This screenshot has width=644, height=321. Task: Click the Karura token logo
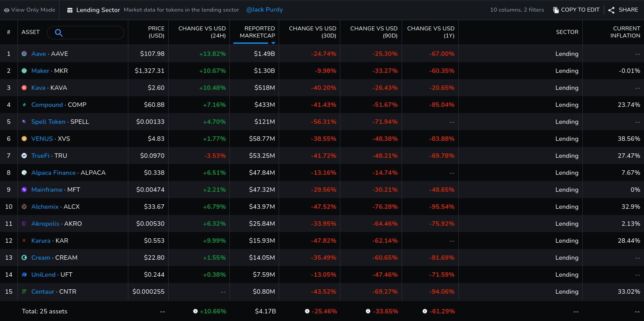(24, 241)
